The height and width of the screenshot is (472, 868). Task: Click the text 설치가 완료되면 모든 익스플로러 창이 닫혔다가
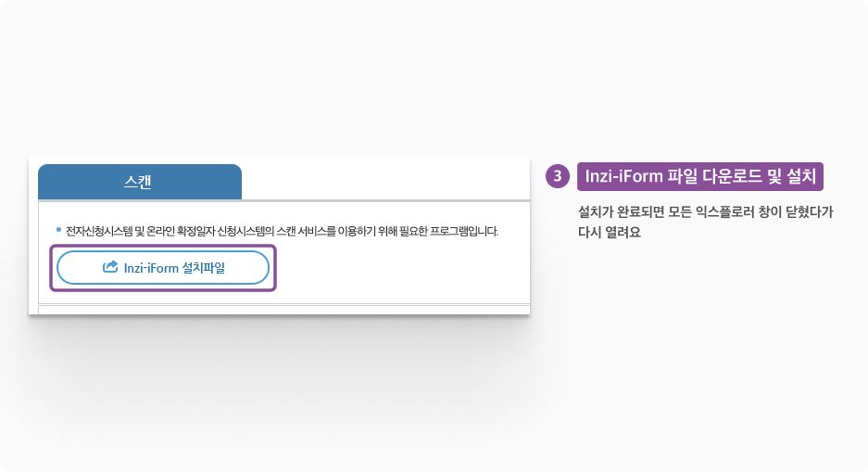(705, 211)
